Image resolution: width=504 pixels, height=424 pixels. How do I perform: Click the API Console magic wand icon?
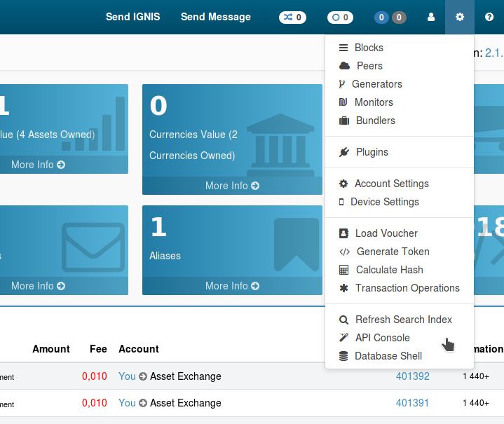[343, 338]
